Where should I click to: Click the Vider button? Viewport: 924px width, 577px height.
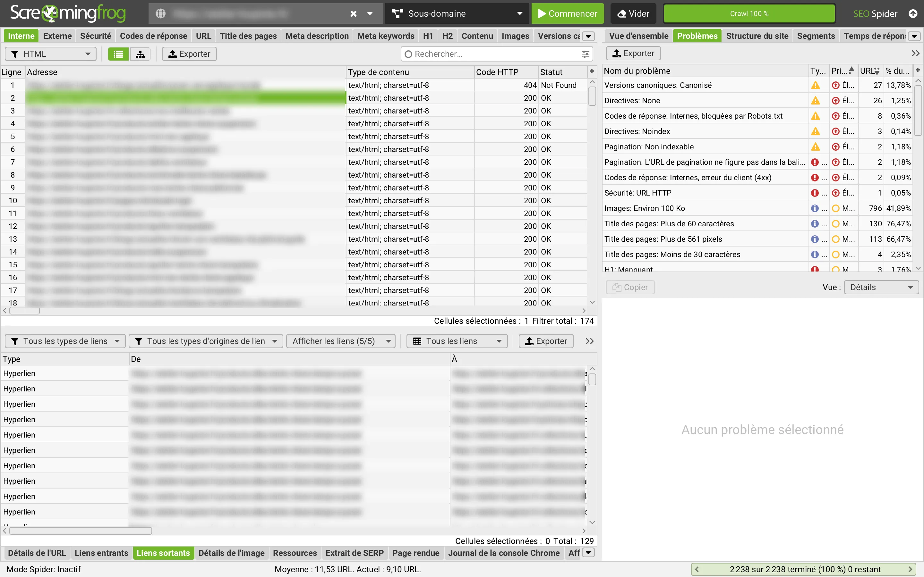tap(633, 14)
